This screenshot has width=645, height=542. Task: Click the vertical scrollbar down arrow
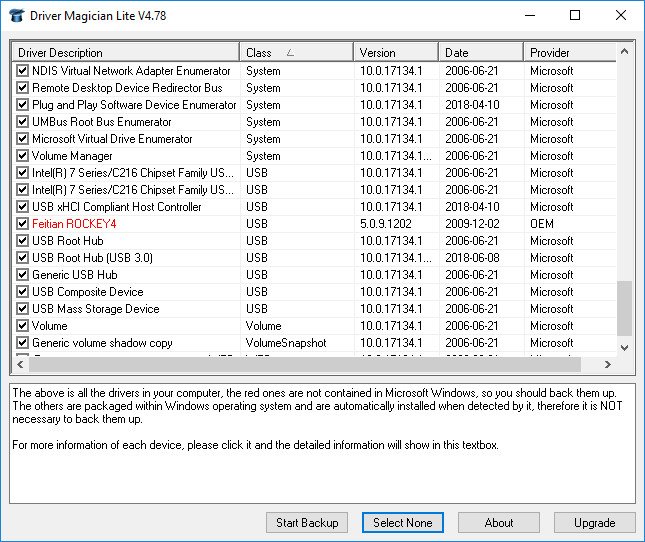pos(625,345)
